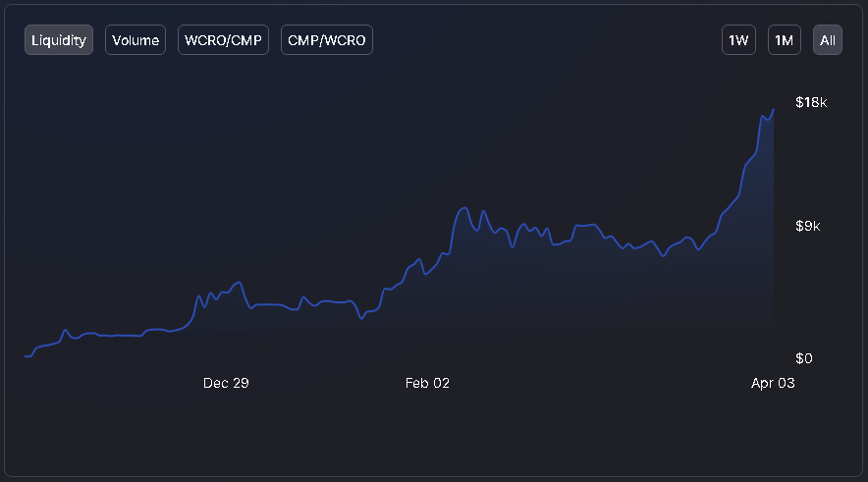This screenshot has width=868, height=482.
Task: Click the $0 axis label
Action: tap(804, 358)
